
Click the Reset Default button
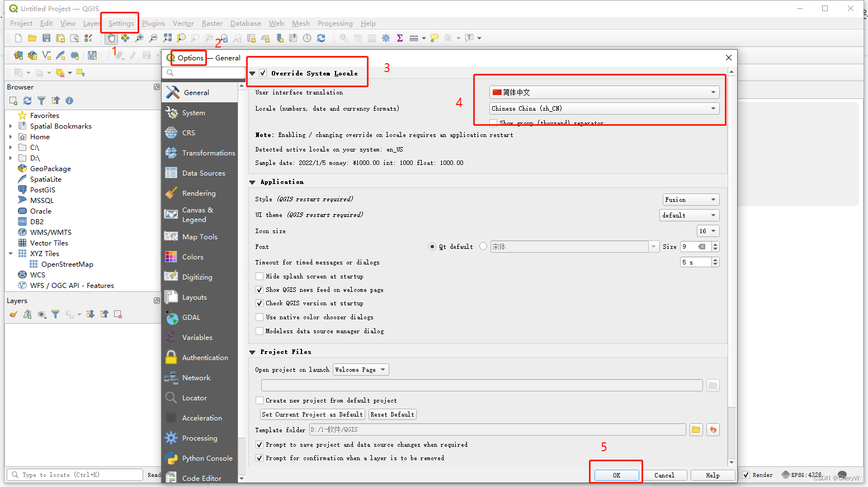pos(392,414)
